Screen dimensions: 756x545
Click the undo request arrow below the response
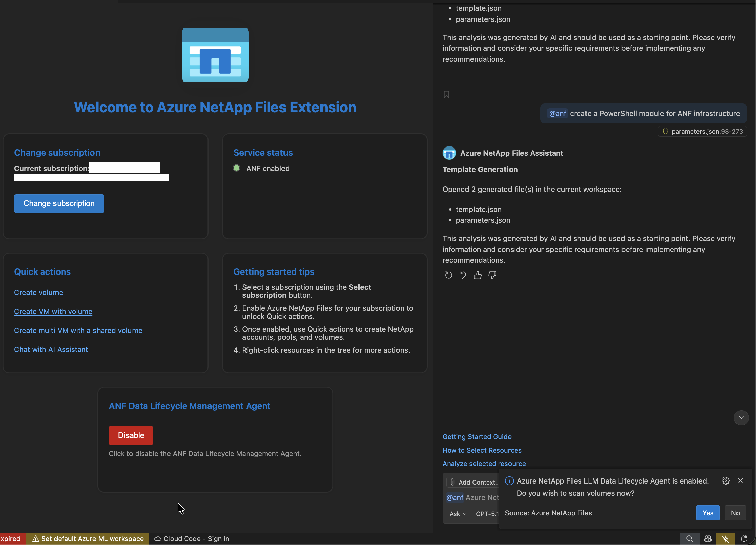tap(463, 275)
